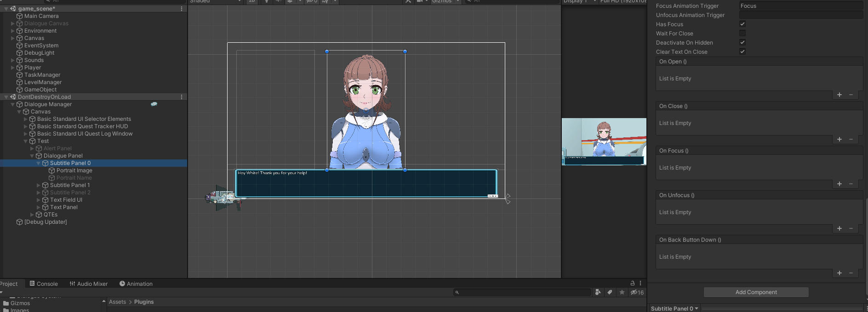
Task: Click the Main Camera cube icon
Action: pyautogui.click(x=19, y=16)
